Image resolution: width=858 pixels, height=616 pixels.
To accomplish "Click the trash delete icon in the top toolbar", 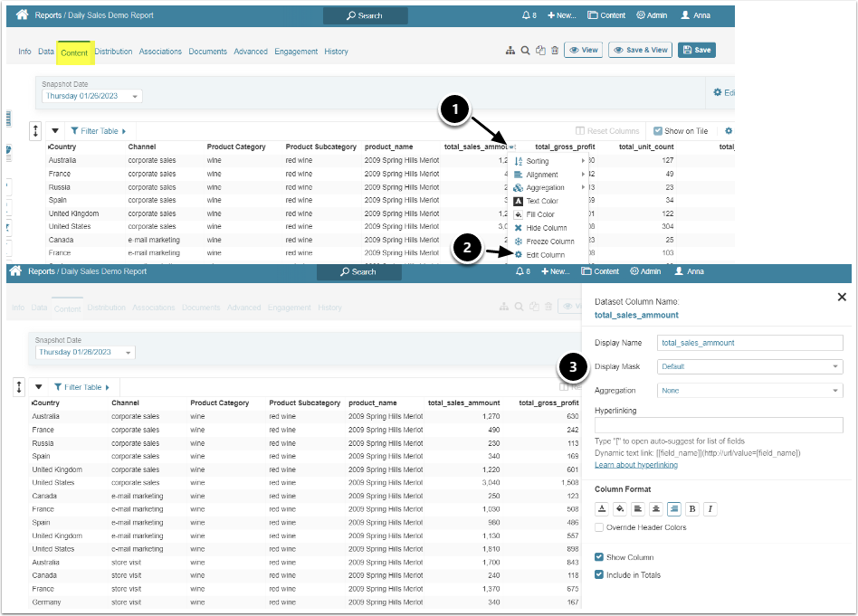I will pyautogui.click(x=554, y=51).
